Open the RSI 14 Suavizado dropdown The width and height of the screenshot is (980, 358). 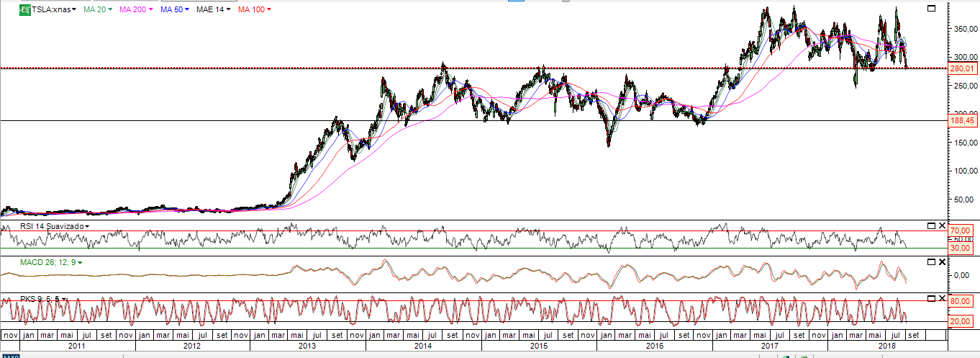click(87, 226)
